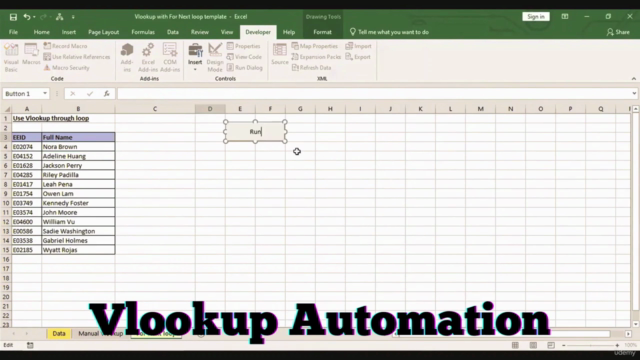Click Record Macro
640x360 pixels.
tap(65, 46)
